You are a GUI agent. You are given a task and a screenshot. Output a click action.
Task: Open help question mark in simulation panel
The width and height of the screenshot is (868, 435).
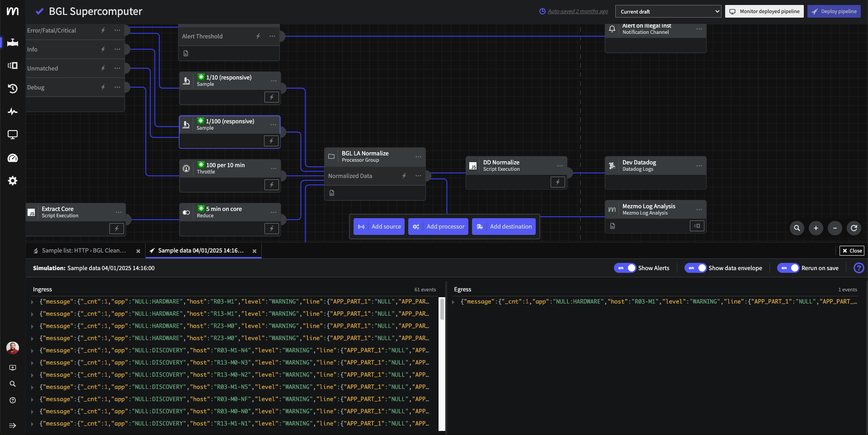pyautogui.click(x=859, y=268)
